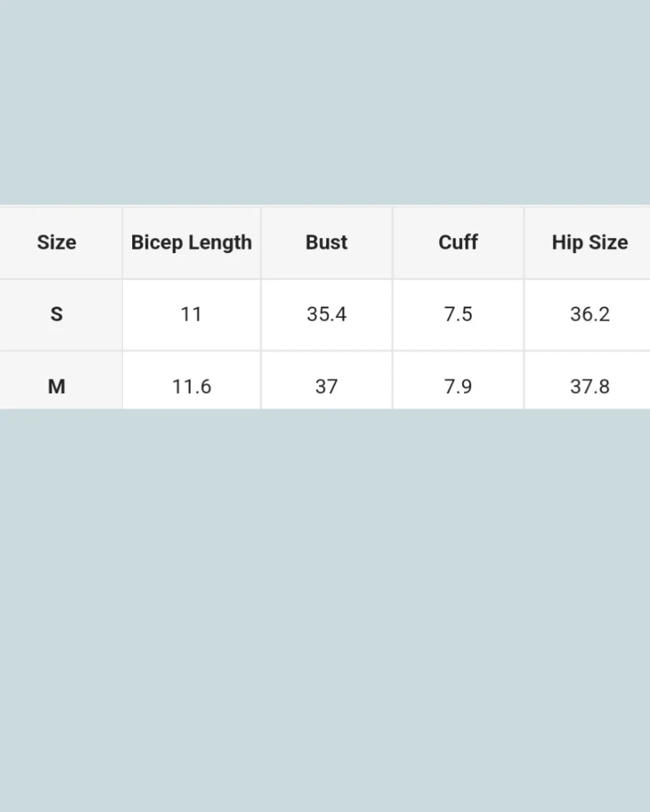Click the cuff value 7.5
The height and width of the screenshot is (812, 650).
point(458,315)
